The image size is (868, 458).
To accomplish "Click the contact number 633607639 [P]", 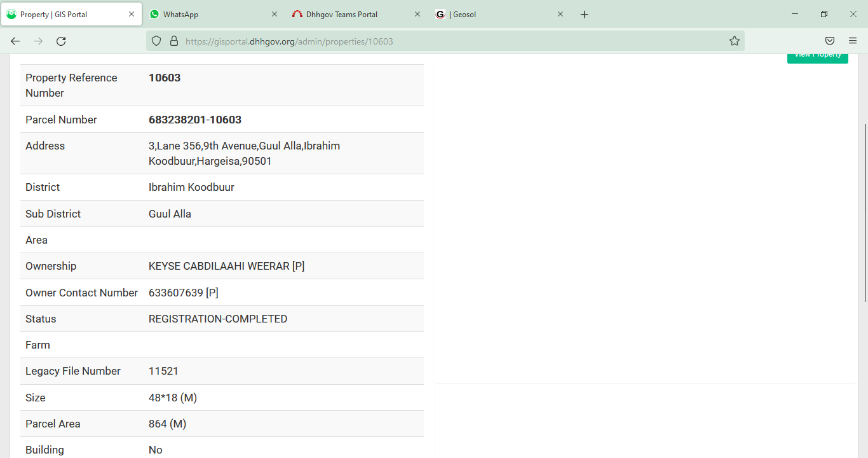I will 184,293.
